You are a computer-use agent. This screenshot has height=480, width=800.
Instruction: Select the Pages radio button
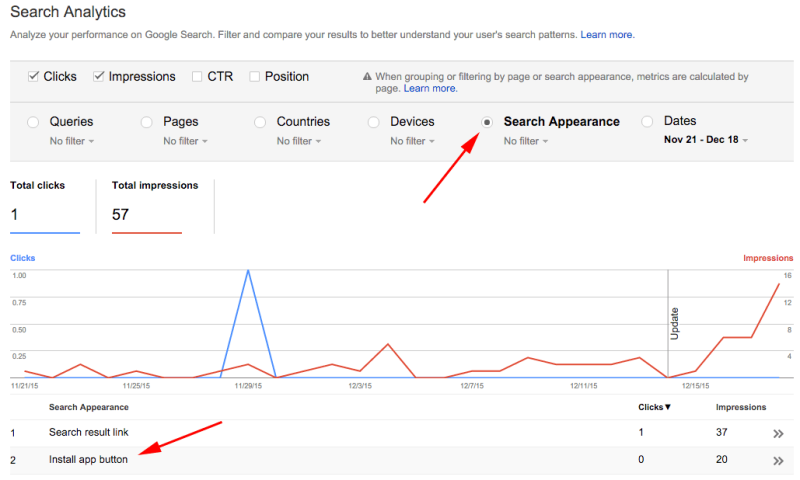tap(146, 122)
